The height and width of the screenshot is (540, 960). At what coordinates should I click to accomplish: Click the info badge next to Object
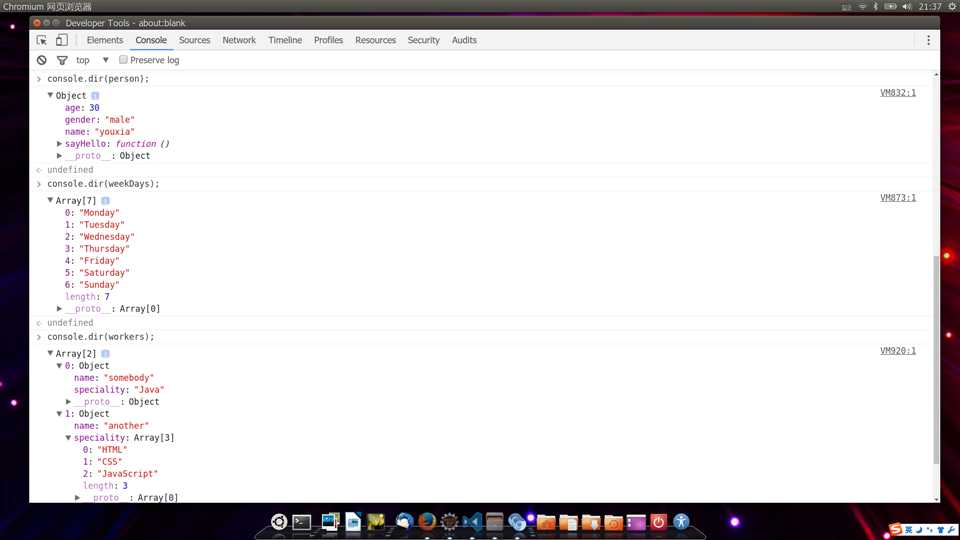point(95,96)
